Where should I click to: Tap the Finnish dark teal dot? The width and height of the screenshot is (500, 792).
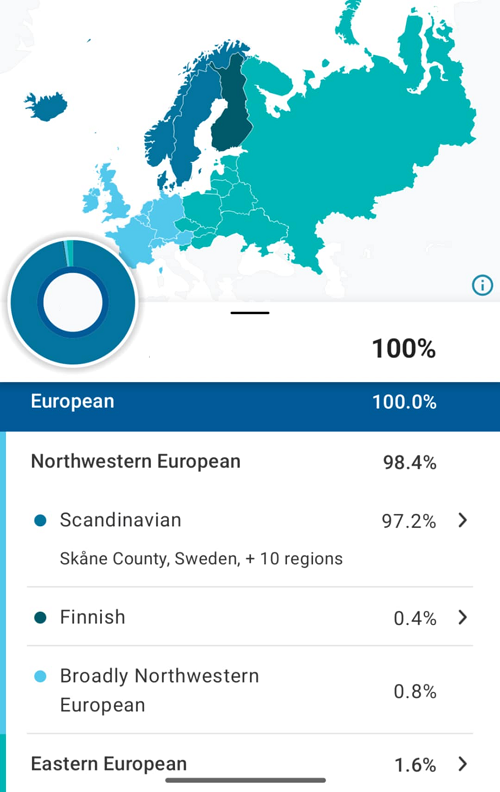click(40, 617)
